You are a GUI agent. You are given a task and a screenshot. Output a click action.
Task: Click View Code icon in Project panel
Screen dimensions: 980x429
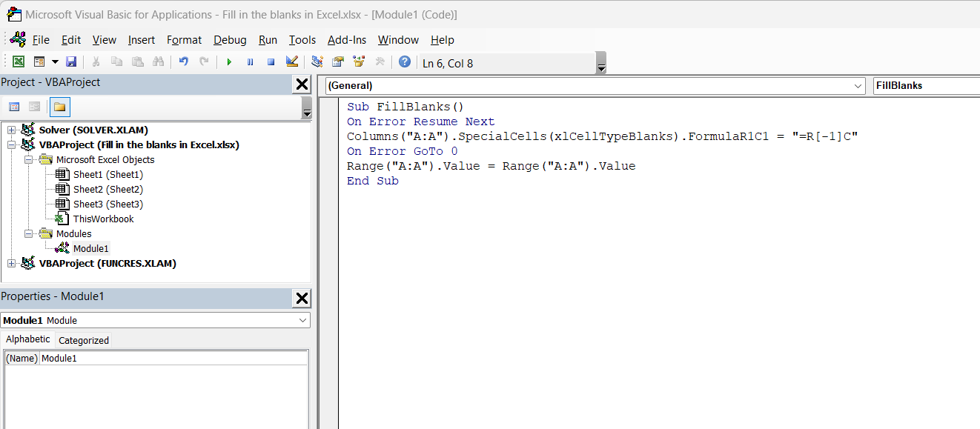14,107
